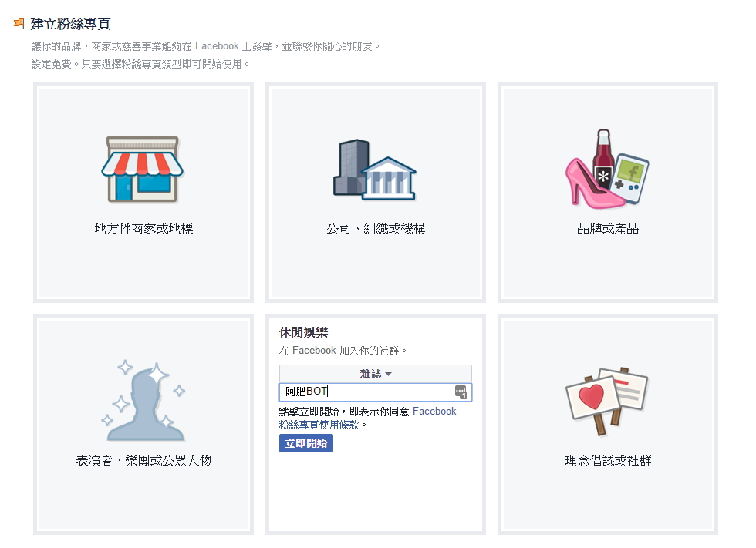Viewport: 756px width, 548px height.
Task: Click the text 點擊立即開始，即表示你同意
Action: [344, 412]
